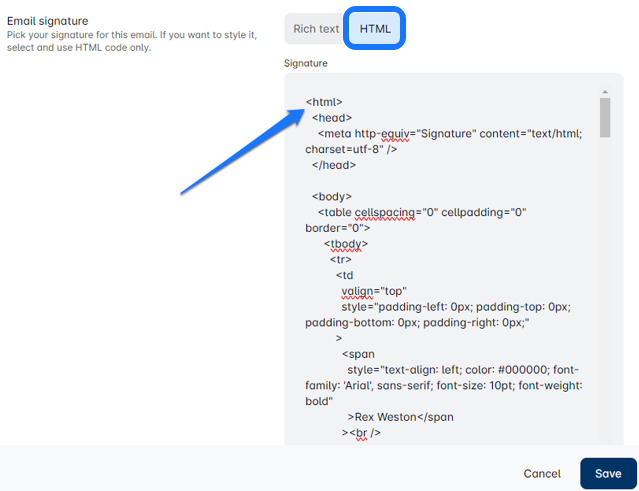Click the <body> tag line

332,197
